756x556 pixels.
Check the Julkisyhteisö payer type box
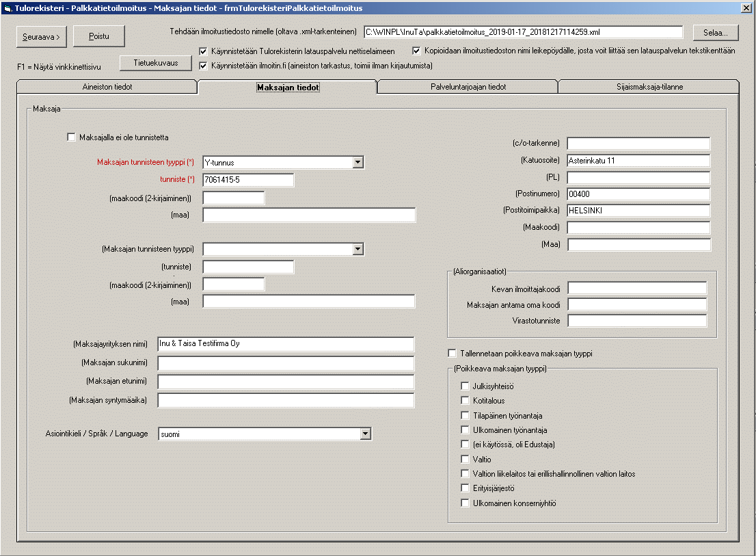(x=465, y=386)
